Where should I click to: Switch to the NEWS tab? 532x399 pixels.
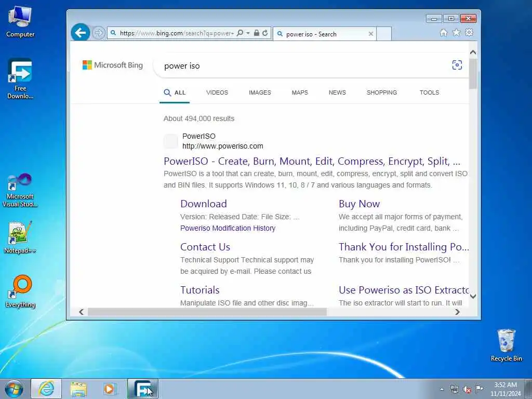pyautogui.click(x=337, y=92)
